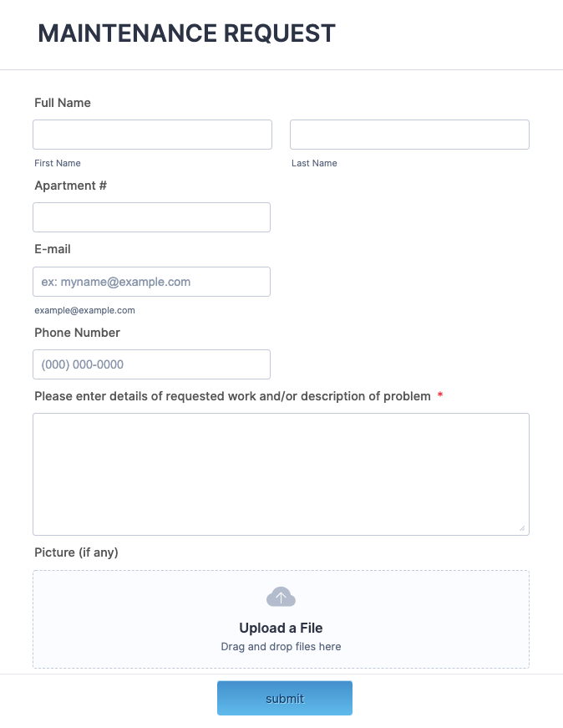Click into the Last Name field
The image size is (563, 728).
(409, 135)
